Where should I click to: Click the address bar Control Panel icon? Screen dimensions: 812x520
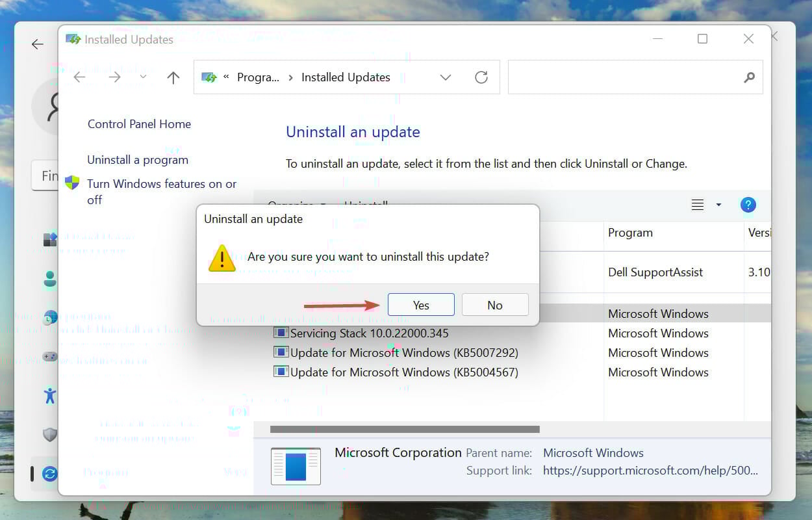point(209,77)
